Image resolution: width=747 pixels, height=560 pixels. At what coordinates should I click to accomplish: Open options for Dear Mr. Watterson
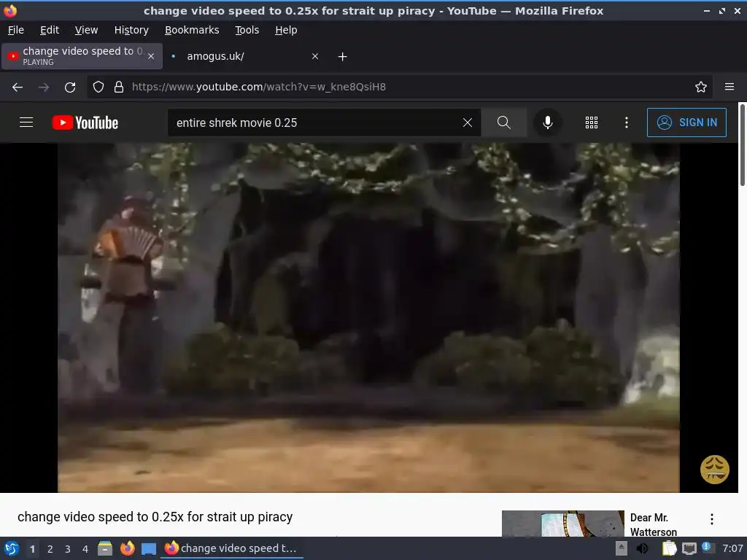(x=711, y=519)
